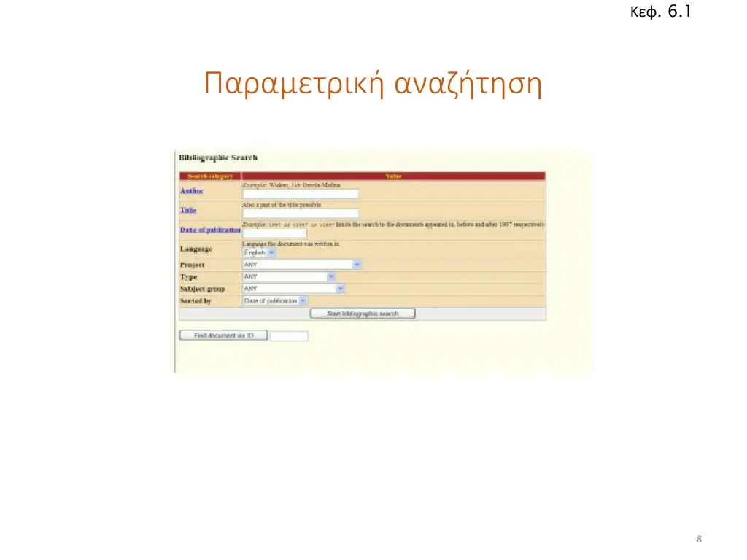Screen dimensions: 747x560
Task: Click the Language row label
Action: (x=196, y=249)
